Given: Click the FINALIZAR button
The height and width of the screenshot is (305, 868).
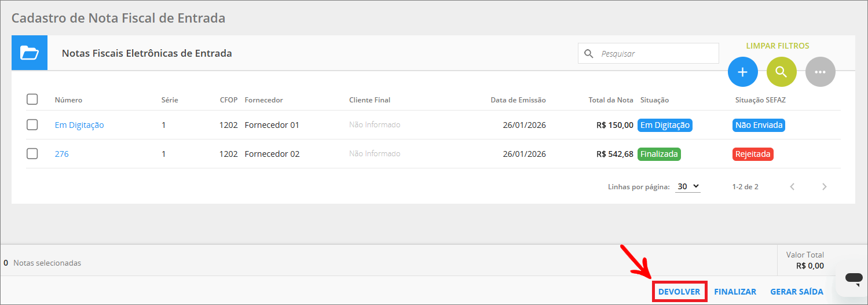Looking at the screenshot, I should click(735, 292).
